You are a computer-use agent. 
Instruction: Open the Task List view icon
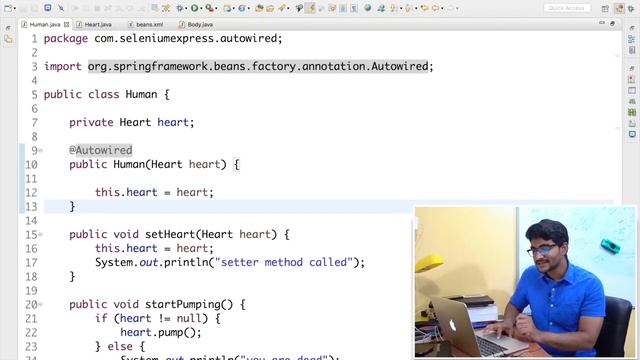coord(632,50)
